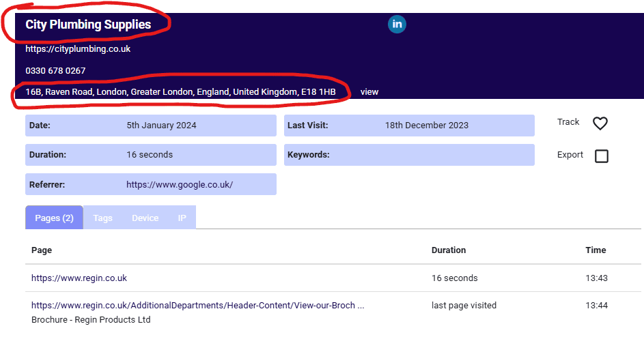Image resolution: width=644 pixels, height=337 pixels.
Task: Select the Pages (2) tab
Action: click(54, 218)
